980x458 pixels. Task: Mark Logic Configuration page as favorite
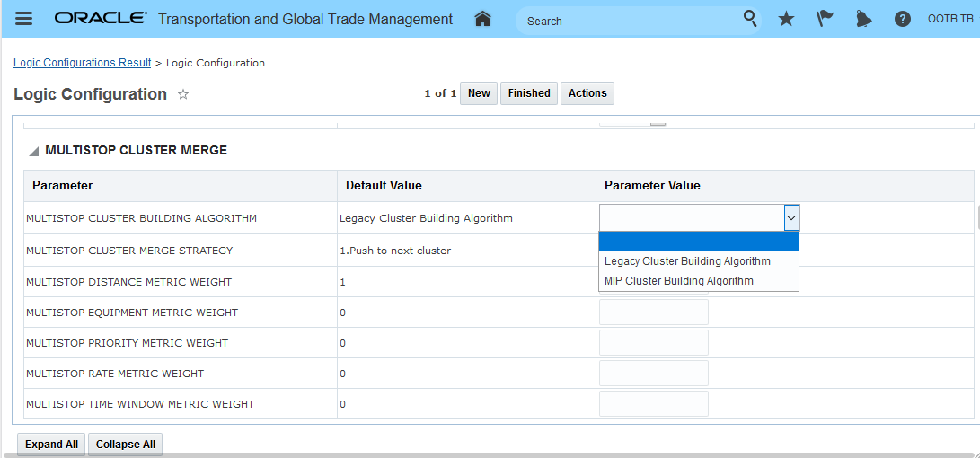[183, 94]
